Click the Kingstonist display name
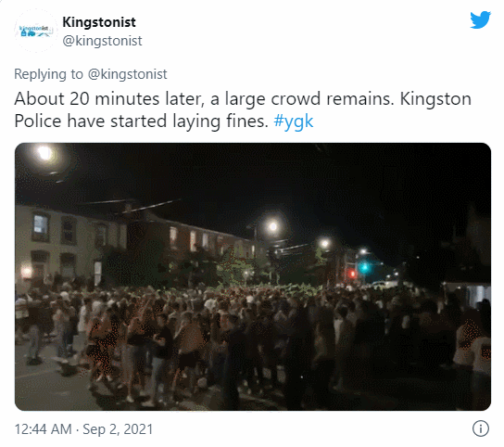Image resolution: width=504 pixels, height=447 pixels. (x=99, y=22)
